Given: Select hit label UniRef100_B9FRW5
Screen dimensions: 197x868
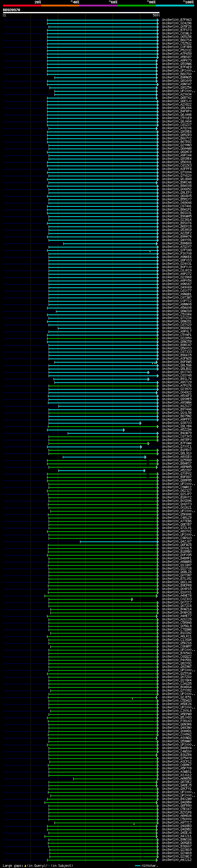Looking at the screenshot, I should click(x=177, y=362).
